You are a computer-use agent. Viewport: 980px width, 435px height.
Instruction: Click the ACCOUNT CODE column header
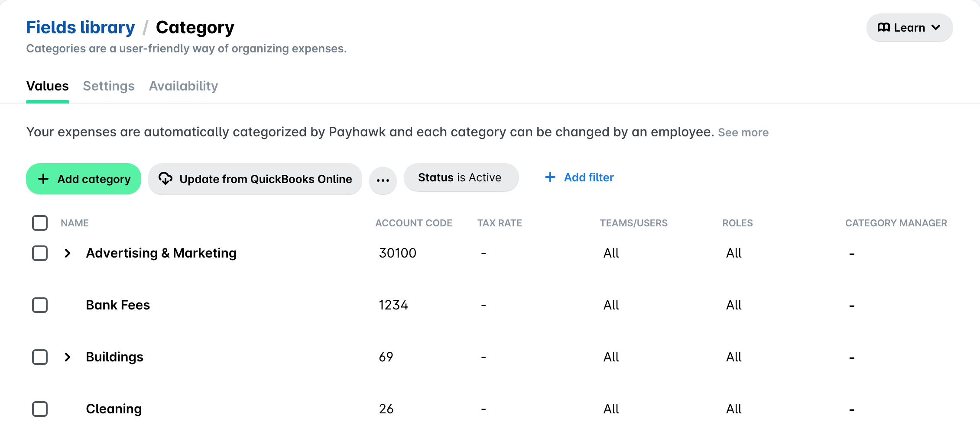point(414,223)
